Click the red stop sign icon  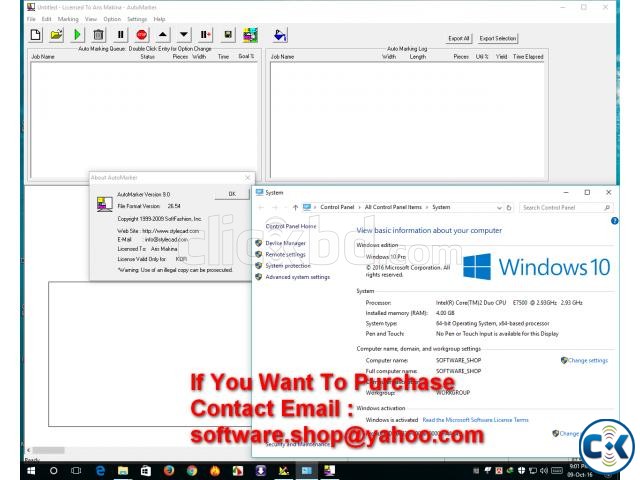pyautogui.click(x=142, y=35)
